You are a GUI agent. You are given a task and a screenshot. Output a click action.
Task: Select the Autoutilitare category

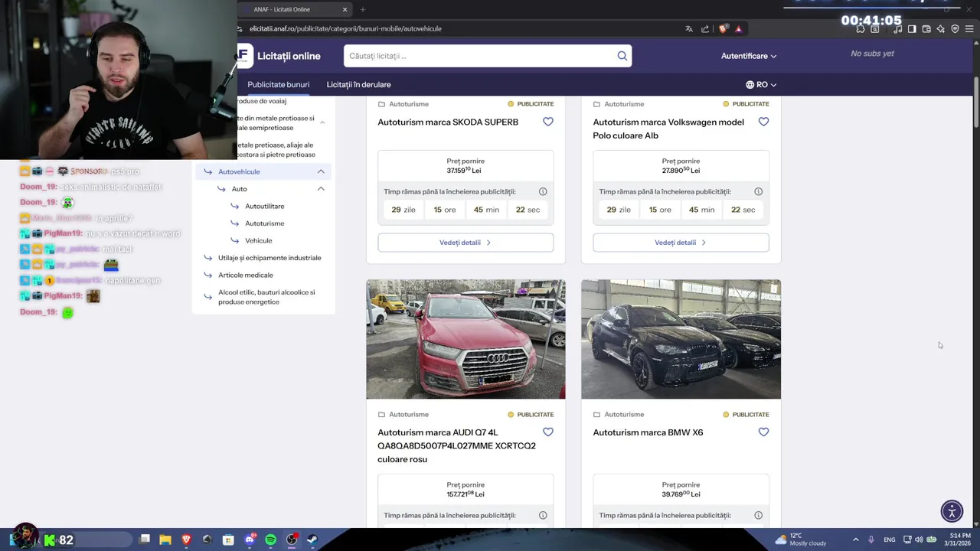[265, 207]
